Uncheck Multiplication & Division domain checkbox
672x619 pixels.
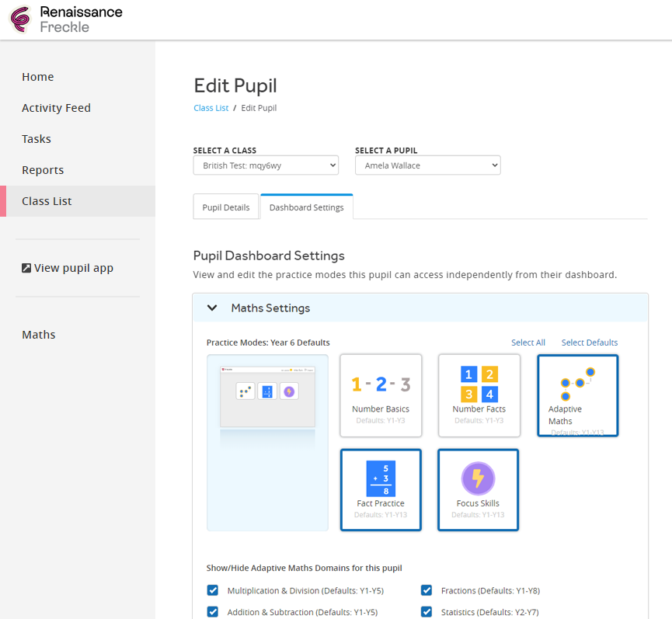click(x=213, y=590)
